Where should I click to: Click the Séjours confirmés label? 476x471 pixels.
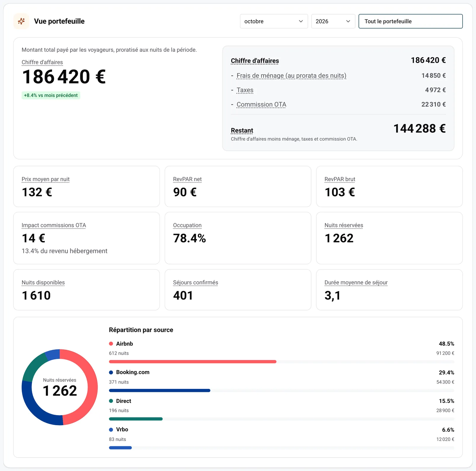click(195, 282)
